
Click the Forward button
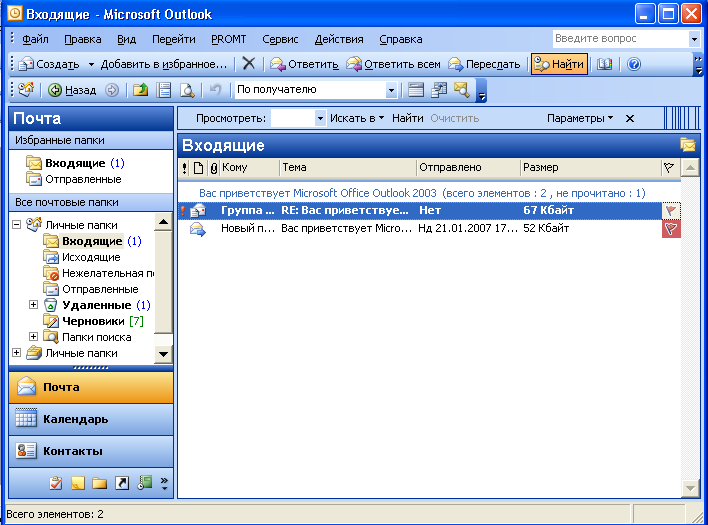pos(484,64)
